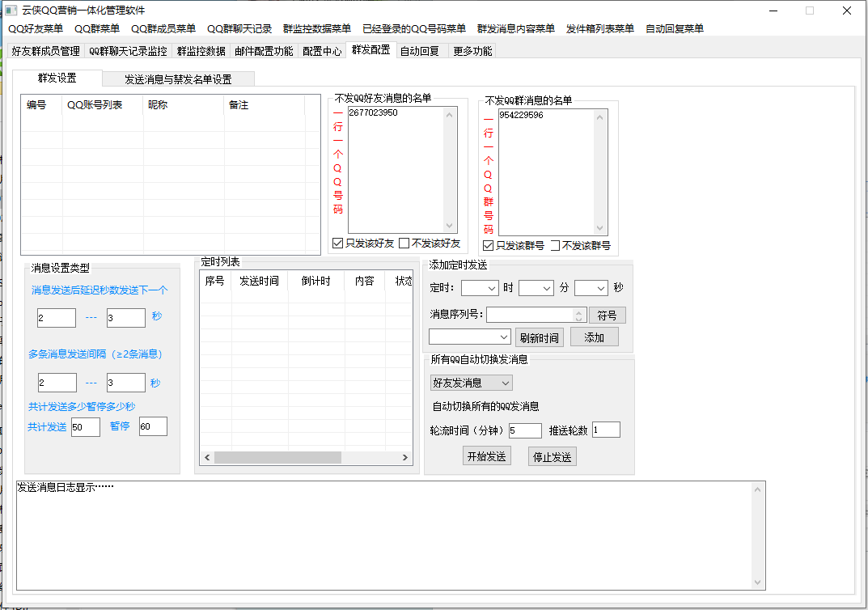Click the 推送轮数 input field

click(606, 430)
